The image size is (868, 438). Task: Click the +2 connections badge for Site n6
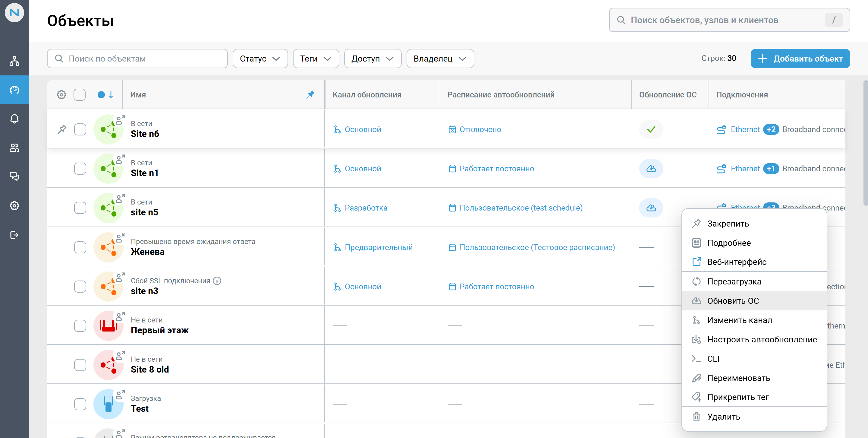coord(771,129)
